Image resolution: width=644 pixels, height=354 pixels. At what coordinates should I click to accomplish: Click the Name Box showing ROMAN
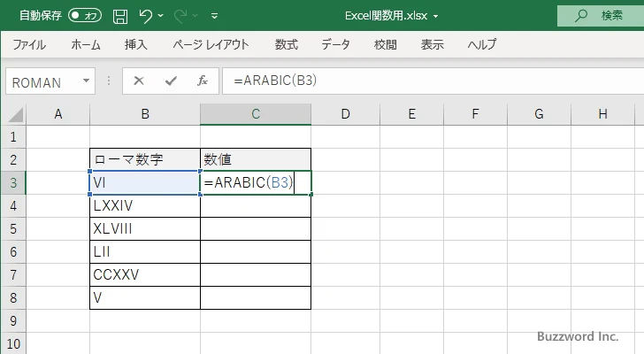[42, 82]
